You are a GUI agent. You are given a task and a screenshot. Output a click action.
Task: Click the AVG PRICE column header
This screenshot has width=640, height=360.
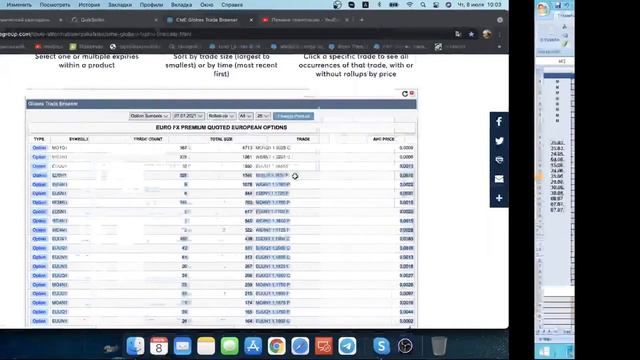coord(384,139)
